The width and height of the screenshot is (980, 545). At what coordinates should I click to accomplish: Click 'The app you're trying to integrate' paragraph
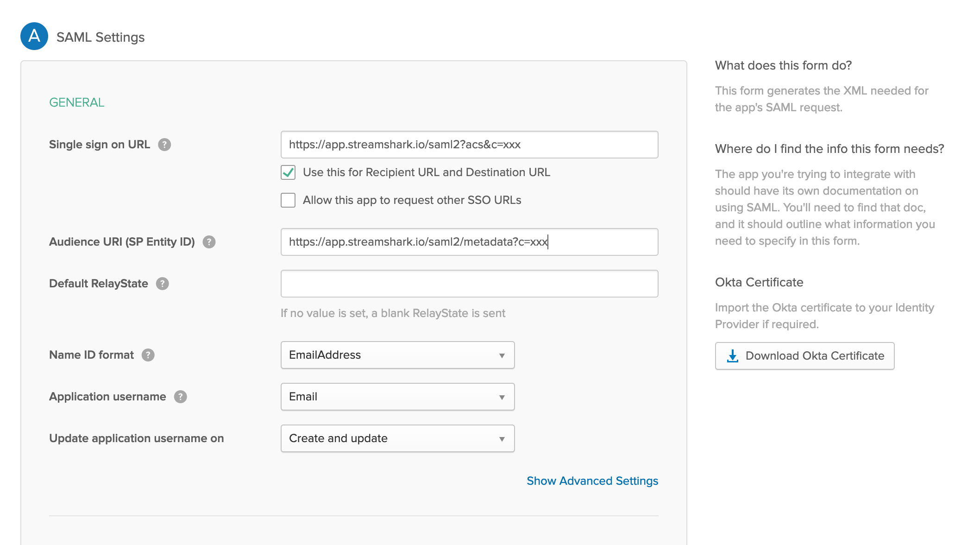825,208
